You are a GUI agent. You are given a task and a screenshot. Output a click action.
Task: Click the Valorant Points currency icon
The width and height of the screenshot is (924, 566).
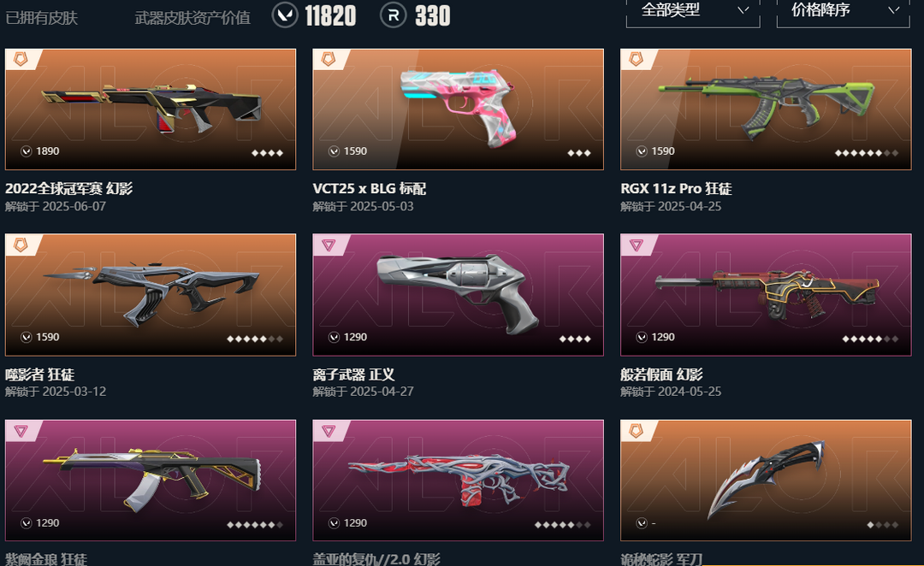coord(285,15)
